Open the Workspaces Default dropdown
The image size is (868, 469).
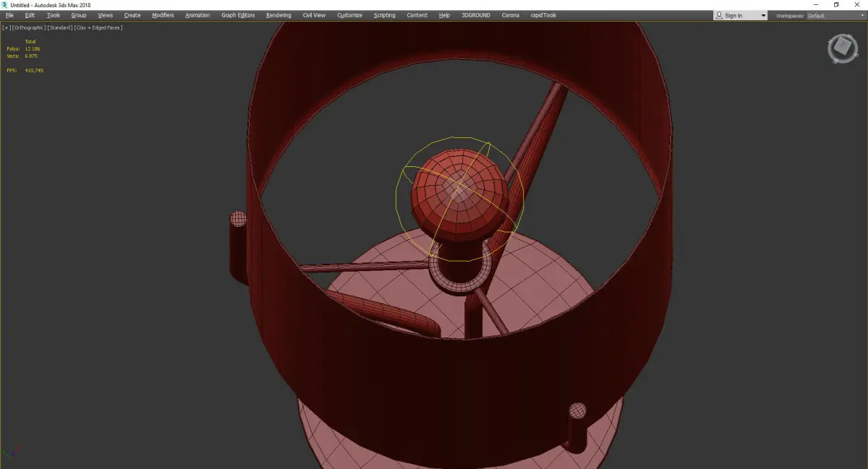[835, 15]
